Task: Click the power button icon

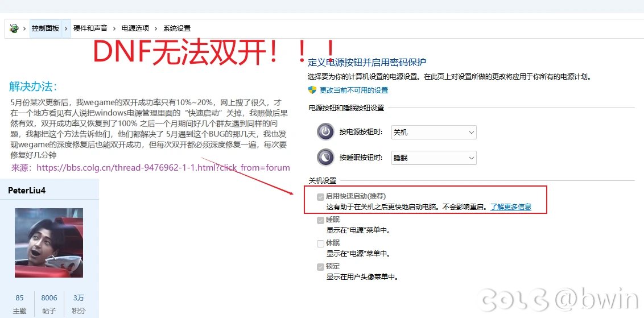Action: 325,132
